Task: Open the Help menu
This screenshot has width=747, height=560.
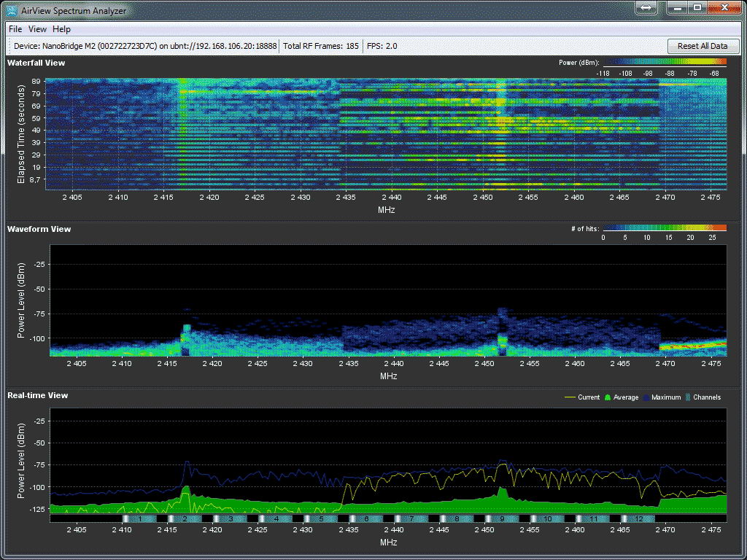Action: pyautogui.click(x=62, y=29)
